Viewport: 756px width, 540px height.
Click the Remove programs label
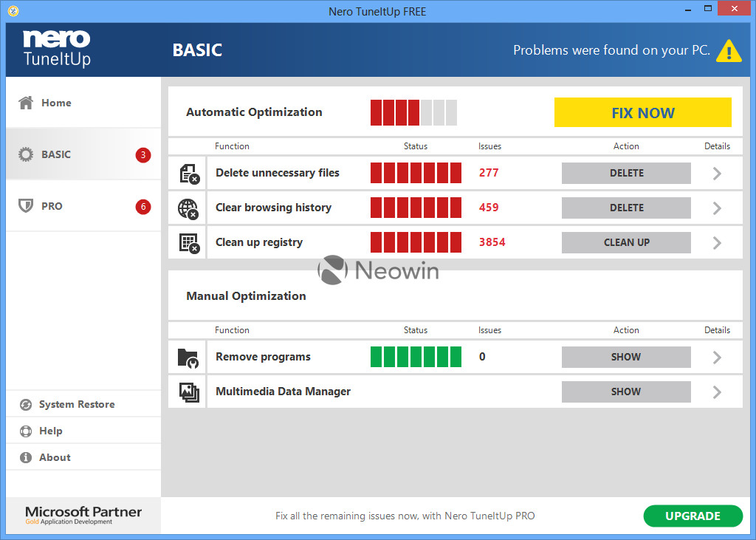(263, 357)
